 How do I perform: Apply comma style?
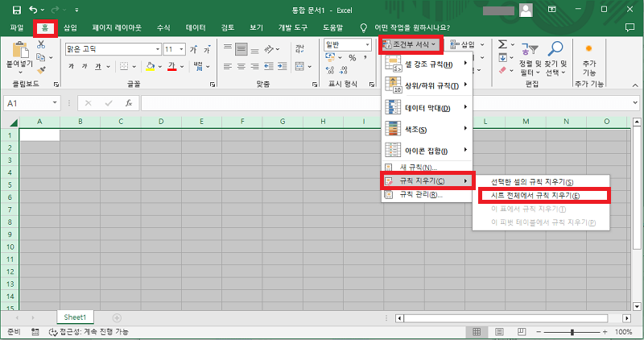[x=365, y=57]
